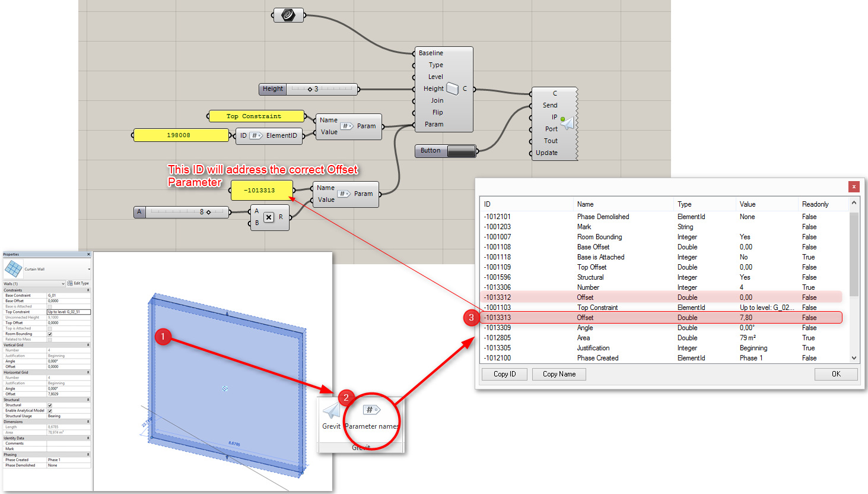Viewport: 868px width, 494px height.
Task: Collapse the Vertical Grid section
Action: 88,345
